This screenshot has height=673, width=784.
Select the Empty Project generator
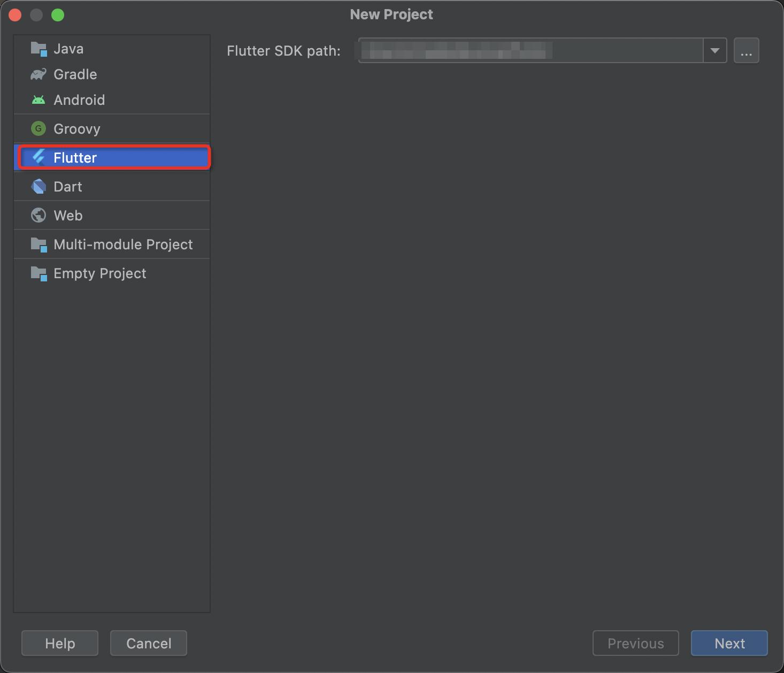coord(99,273)
